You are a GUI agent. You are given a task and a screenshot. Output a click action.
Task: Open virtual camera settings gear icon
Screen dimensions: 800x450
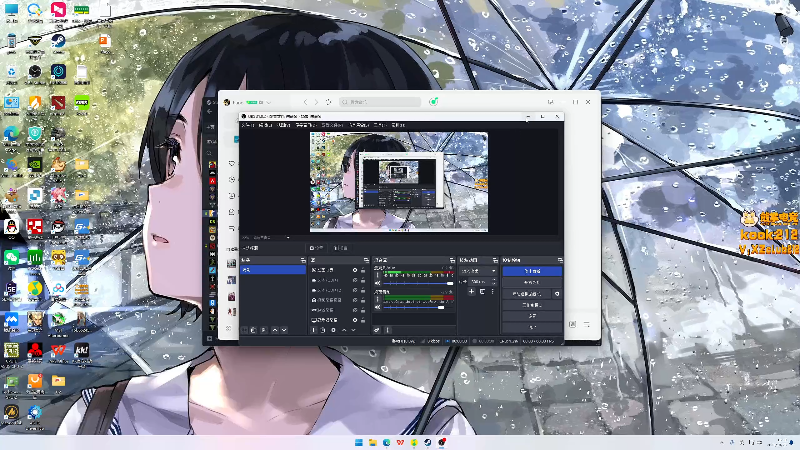pyautogui.click(x=557, y=294)
